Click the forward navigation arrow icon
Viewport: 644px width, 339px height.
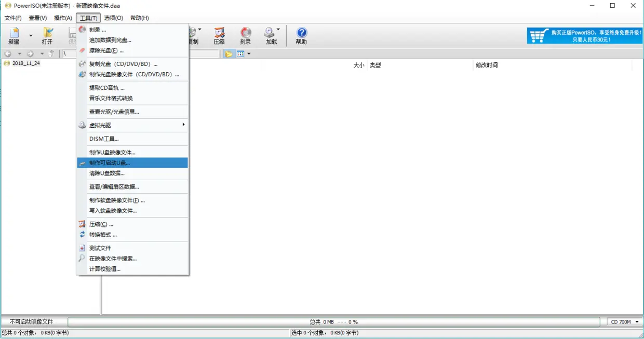[31, 54]
